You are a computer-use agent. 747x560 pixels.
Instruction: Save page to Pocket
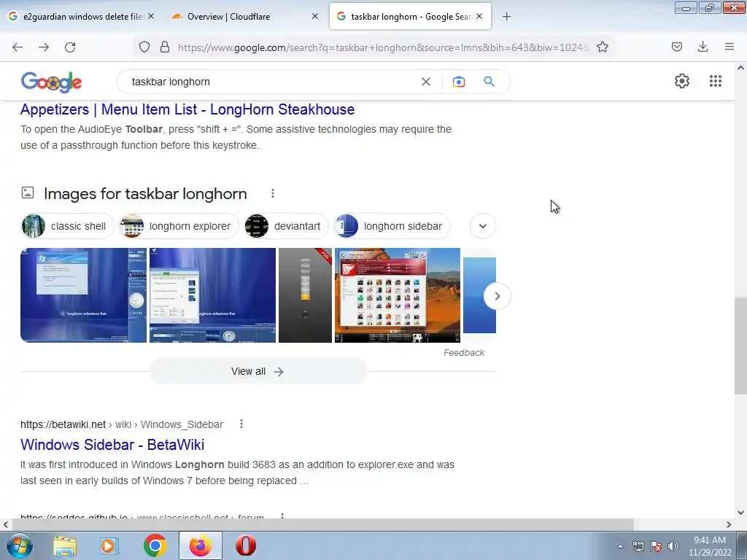click(677, 47)
